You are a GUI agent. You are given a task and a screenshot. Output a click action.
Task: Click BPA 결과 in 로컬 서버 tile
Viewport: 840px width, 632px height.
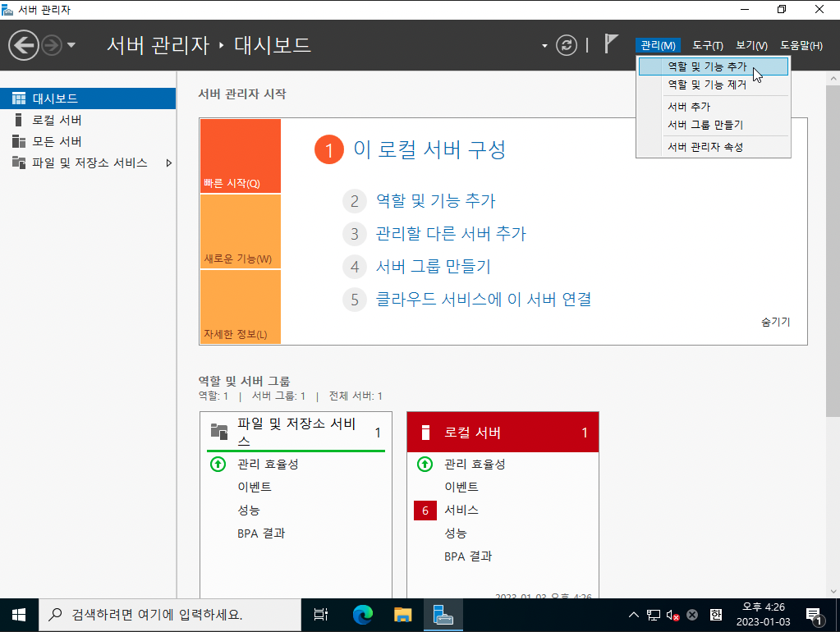point(468,556)
